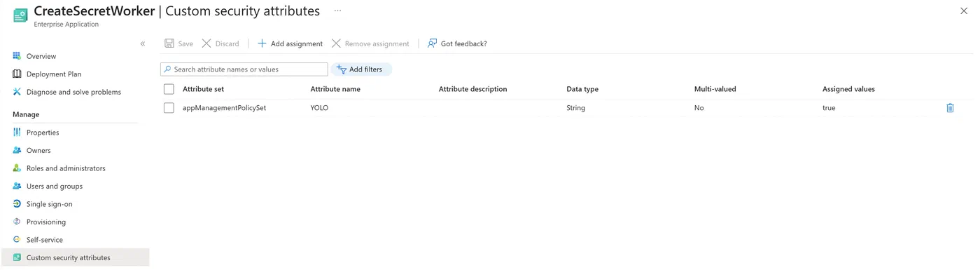Click the Custom security attributes sidebar icon
The width and height of the screenshot is (980, 270).
pos(17,257)
